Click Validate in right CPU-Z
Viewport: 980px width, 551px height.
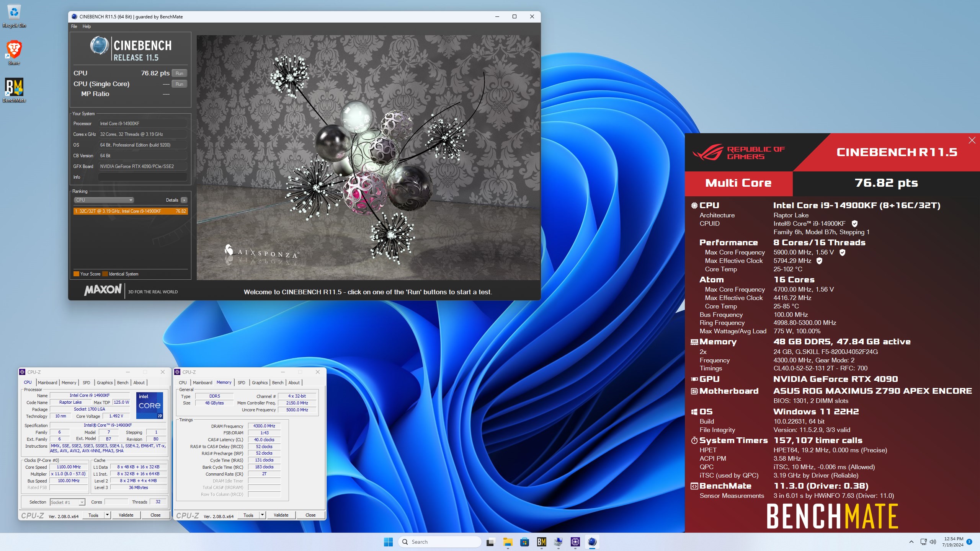(x=281, y=515)
